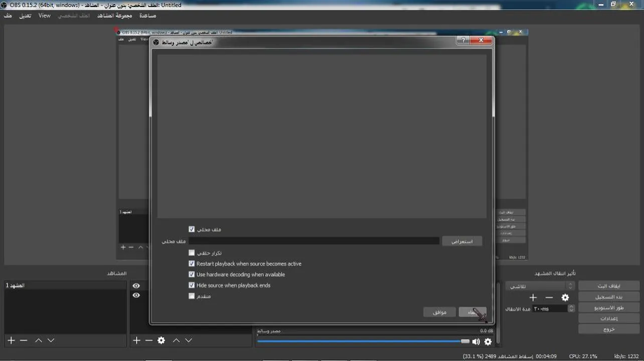Confirm with the 'موافق' OK button
This screenshot has width=644, height=361.
coord(439,312)
